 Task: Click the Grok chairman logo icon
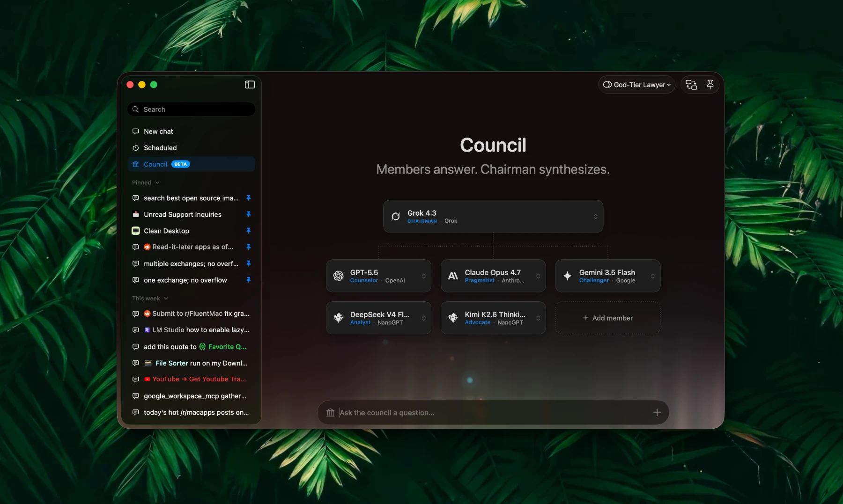396,216
